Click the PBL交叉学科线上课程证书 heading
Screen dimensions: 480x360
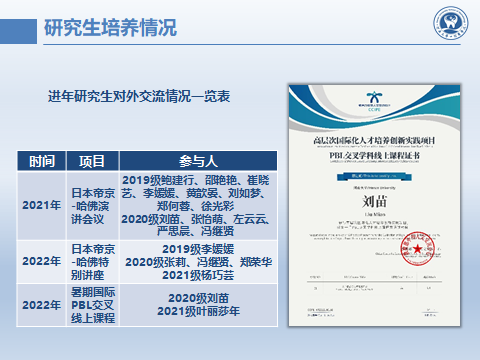375,156
